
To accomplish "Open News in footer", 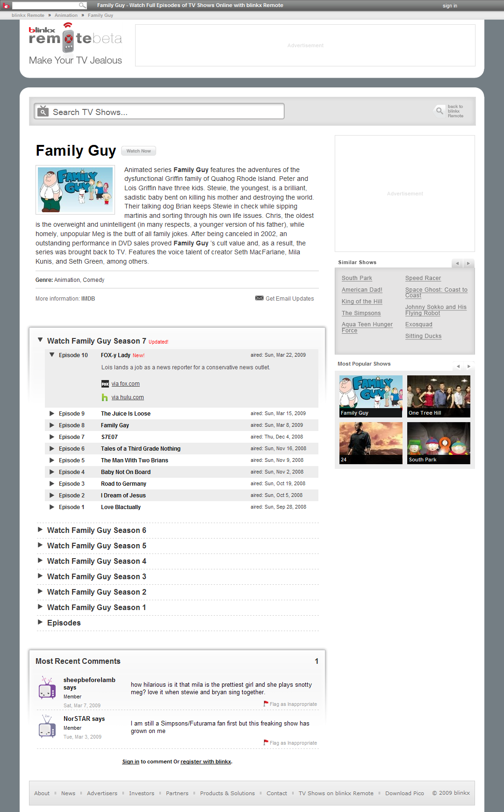I will click(x=68, y=793).
